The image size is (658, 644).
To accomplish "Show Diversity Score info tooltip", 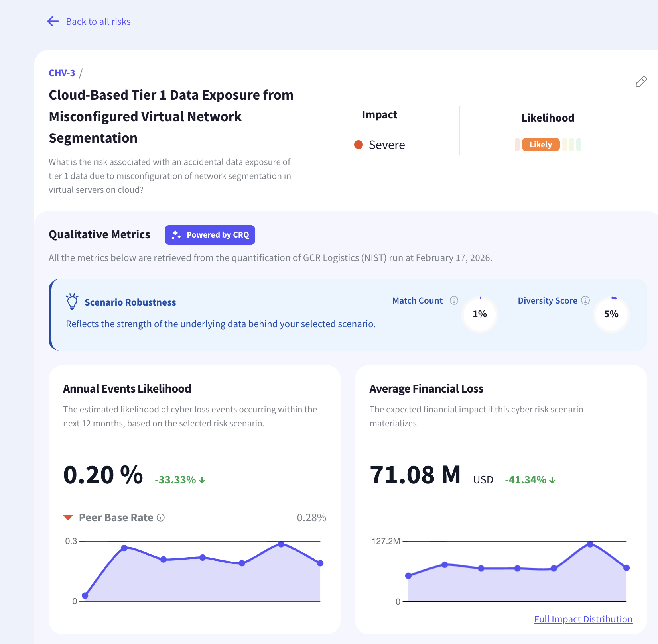I will tap(585, 300).
